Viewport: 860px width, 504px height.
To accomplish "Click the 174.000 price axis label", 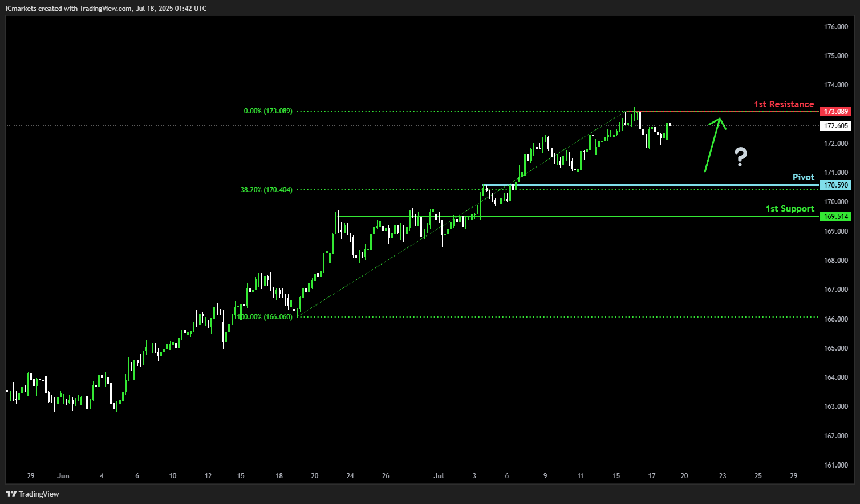I will pyautogui.click(x=836, y=85).
